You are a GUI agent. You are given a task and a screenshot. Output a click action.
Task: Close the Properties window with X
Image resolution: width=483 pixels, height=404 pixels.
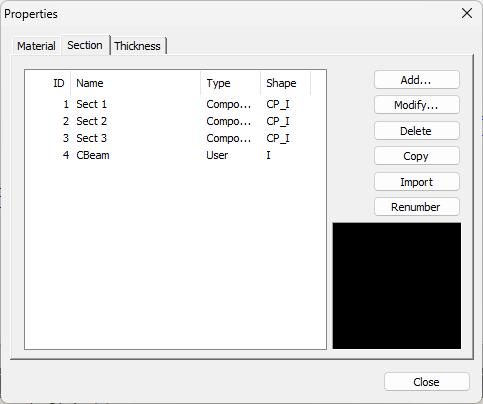(467, 13)
